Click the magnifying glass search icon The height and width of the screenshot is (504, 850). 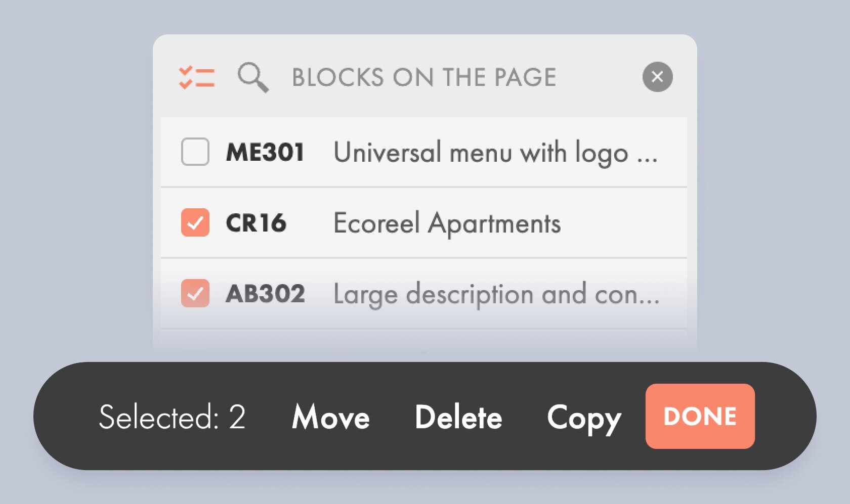click(x=253, y=77)
